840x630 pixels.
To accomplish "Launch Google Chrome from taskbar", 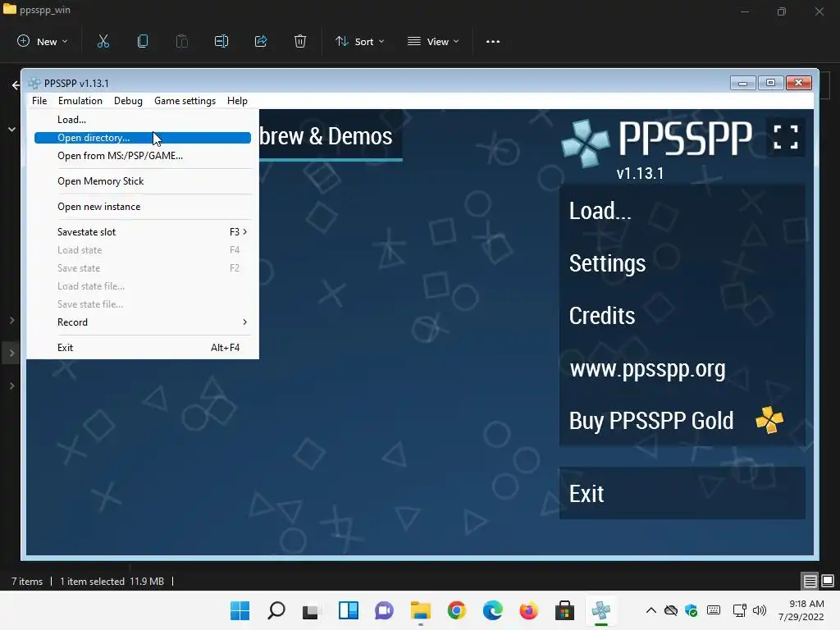I will [456, 610].
